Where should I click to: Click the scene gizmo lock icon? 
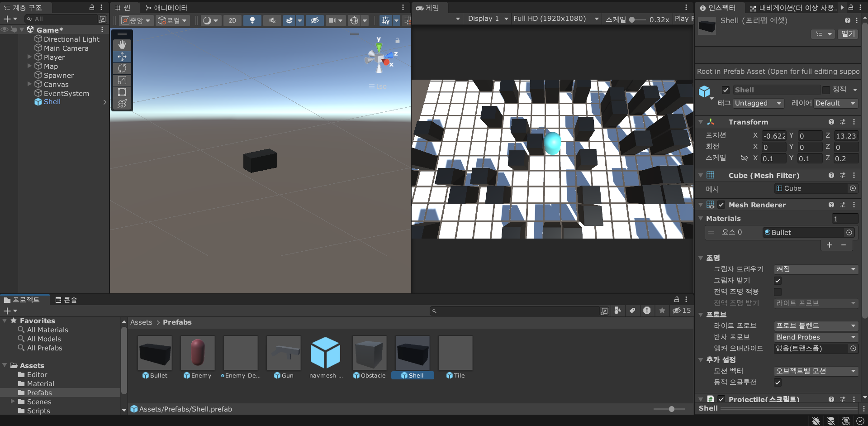[x=398, y=40]
